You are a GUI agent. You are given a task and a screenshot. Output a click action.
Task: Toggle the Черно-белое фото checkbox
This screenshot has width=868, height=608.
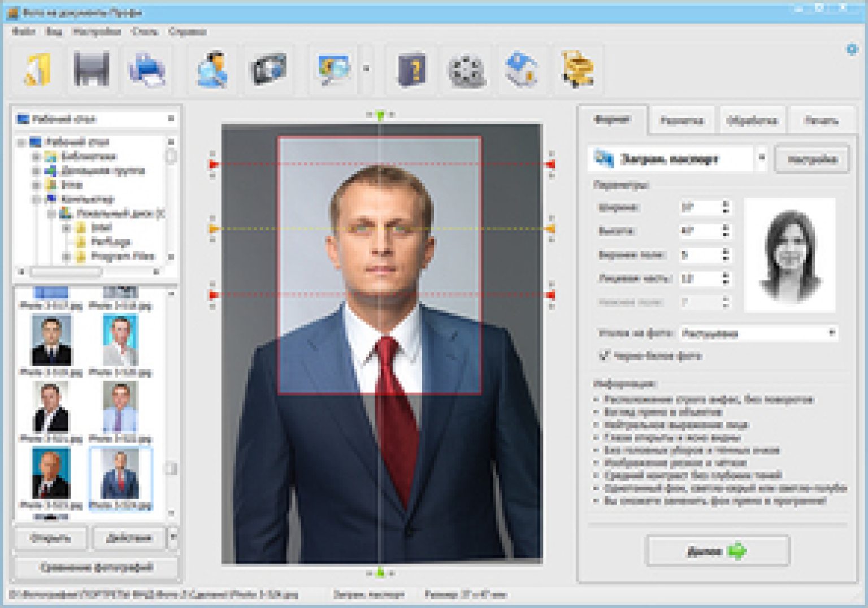click(604, 355)
